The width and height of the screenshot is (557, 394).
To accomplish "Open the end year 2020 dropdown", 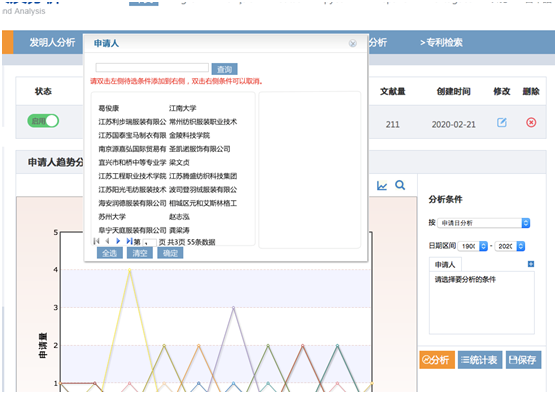I will [x=510, y=246].
